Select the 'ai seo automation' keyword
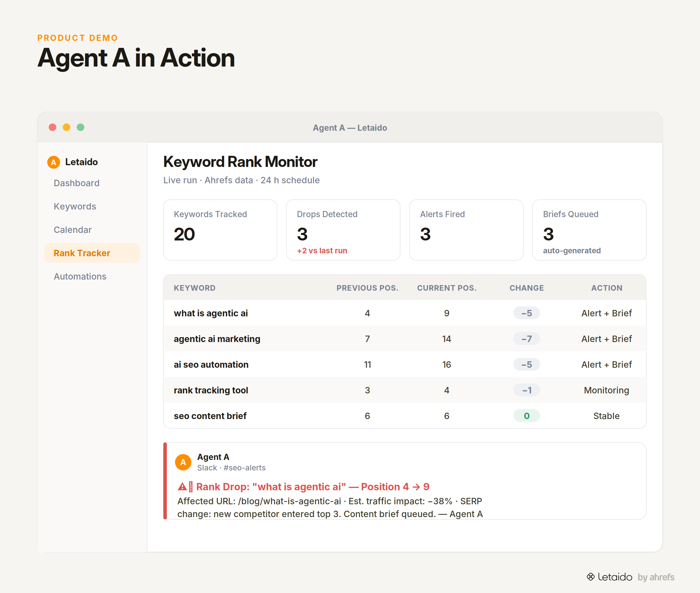 point(211,364)
